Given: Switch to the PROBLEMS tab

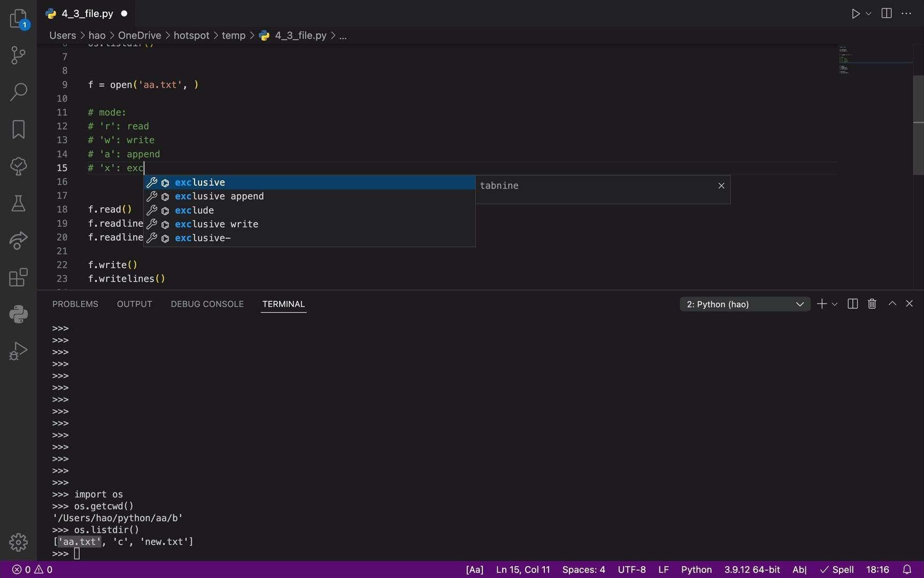Looking at the screenshot, I should [x=75, y=303].
